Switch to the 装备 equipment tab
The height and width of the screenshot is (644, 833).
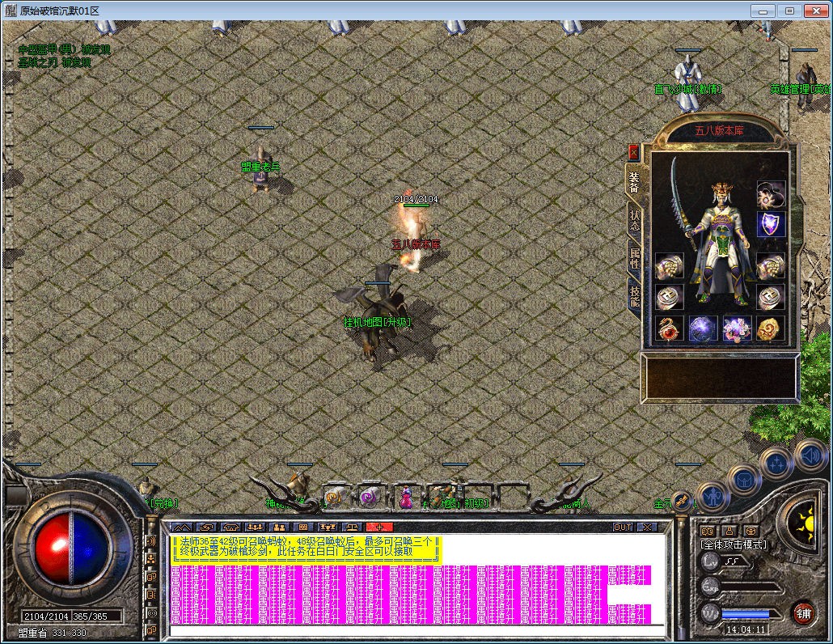(634, 182)
